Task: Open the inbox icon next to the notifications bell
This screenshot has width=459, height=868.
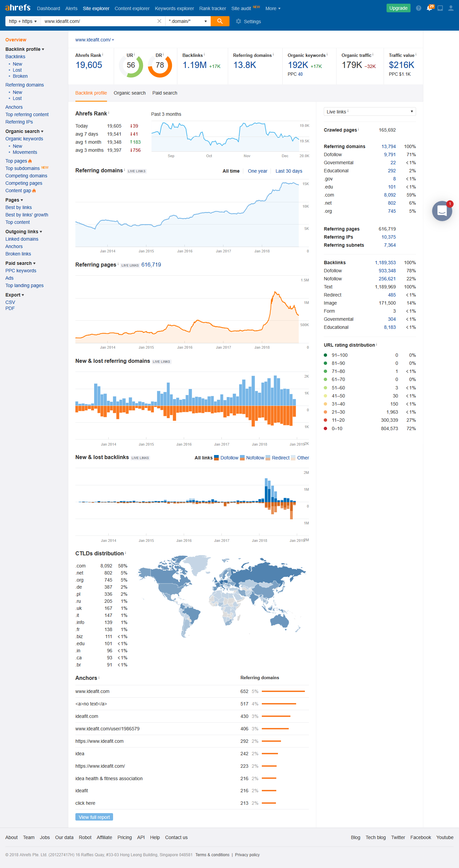Action: (x=440, y=8)
